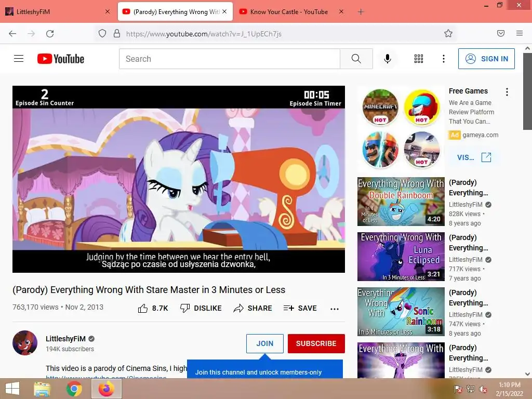532x399 pixels.
Task: Open Double Rainboom video thumbnail
Action: tap(401, 202)
